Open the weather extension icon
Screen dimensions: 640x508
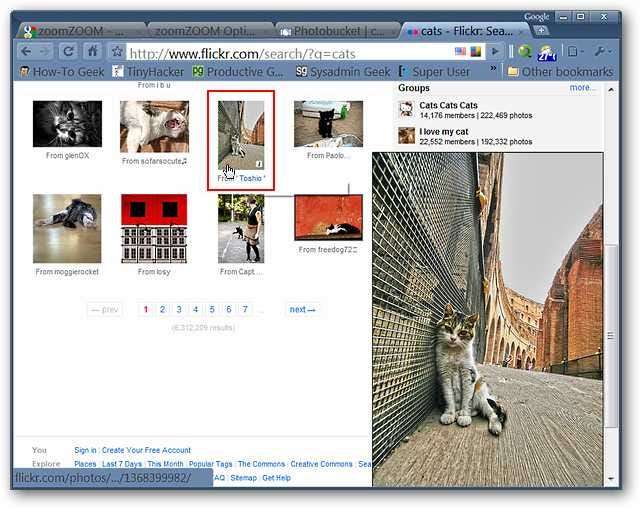point(547,52)
